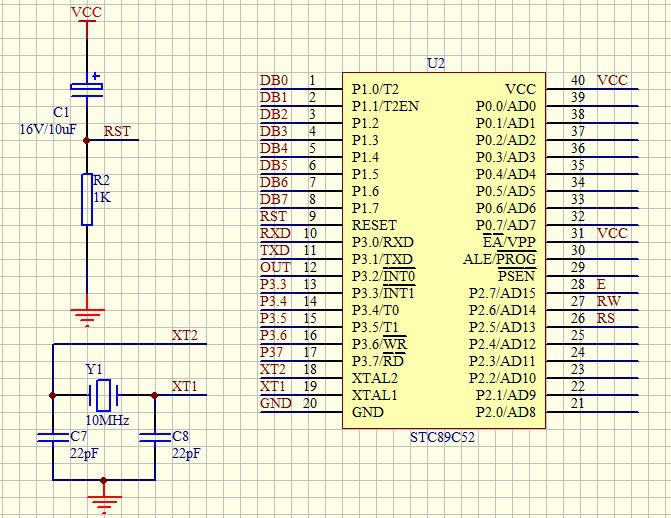The height and width of the screenshot is (518, 671).
Task: Select pin number 30 on U2
Action: pos(578,250)
